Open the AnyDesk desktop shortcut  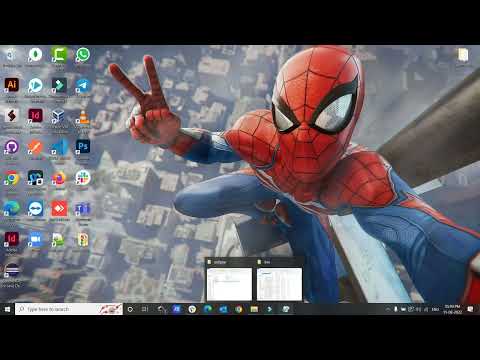(x=59, y=209)
